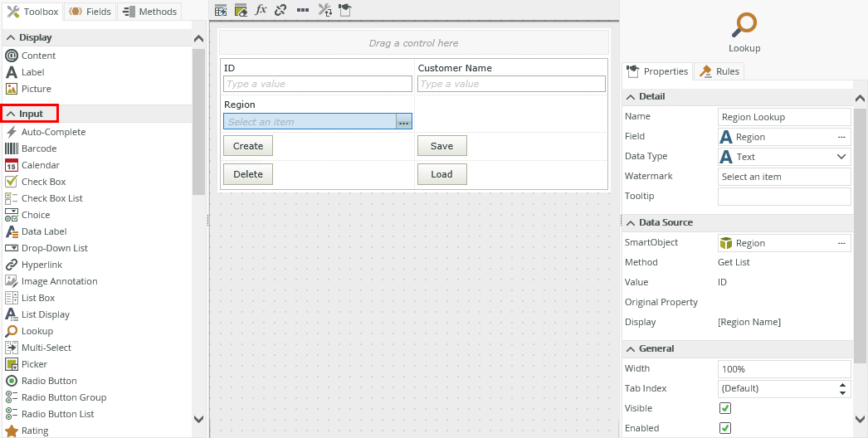Image resolution: width=868 pixels, height=438 pixels.
Task: Click the Watermark input field
Action: (783, 177)
